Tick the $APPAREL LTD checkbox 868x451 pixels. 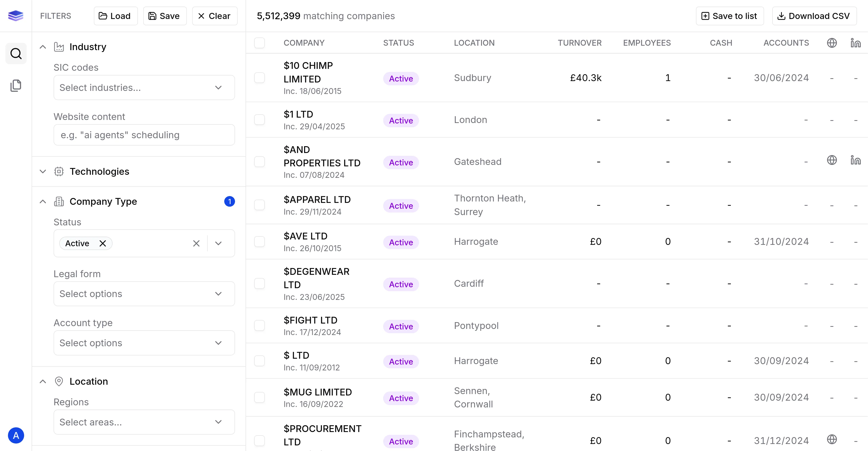[259, 205]
